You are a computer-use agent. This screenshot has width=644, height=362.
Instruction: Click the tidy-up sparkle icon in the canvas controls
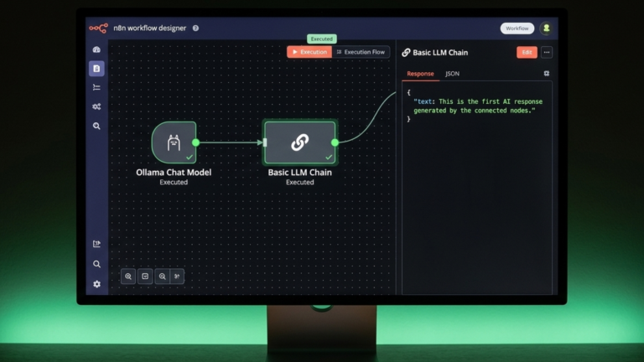tap(177, 277)
